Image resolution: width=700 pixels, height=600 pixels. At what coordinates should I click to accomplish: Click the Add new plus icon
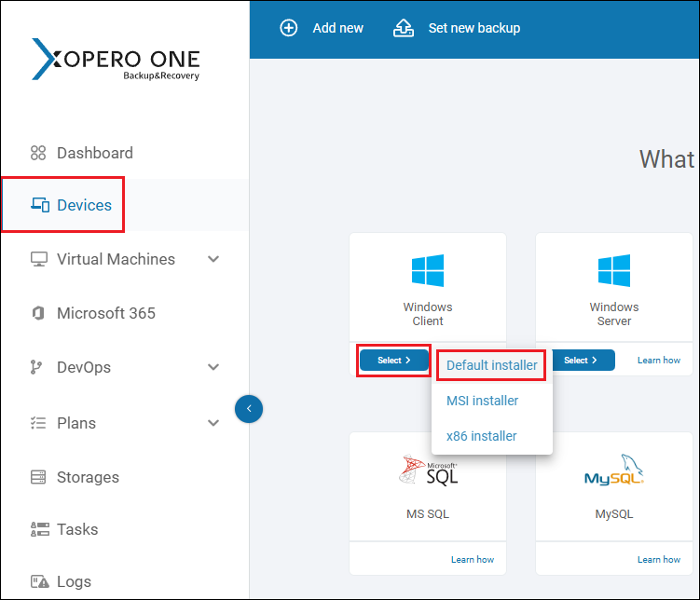tap(288, 28)
